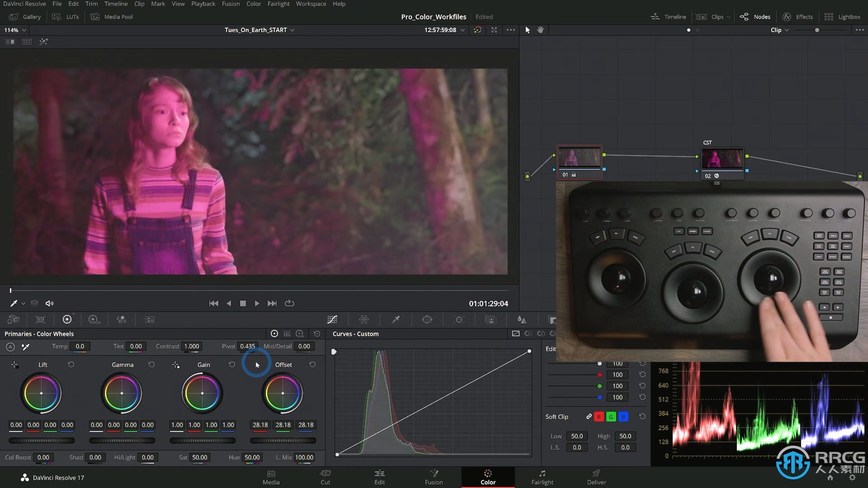
Task: Select the Fusion menu item
Action: (x=231, y=4)
